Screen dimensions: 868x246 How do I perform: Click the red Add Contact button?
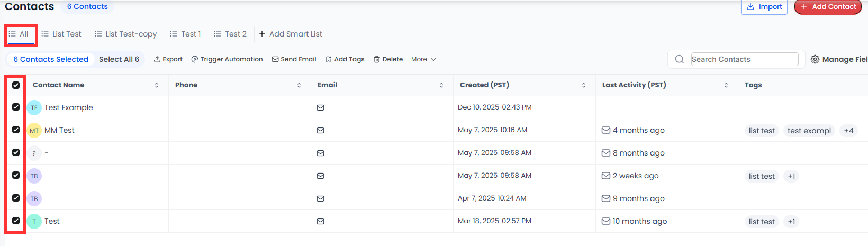coord(828,7)
